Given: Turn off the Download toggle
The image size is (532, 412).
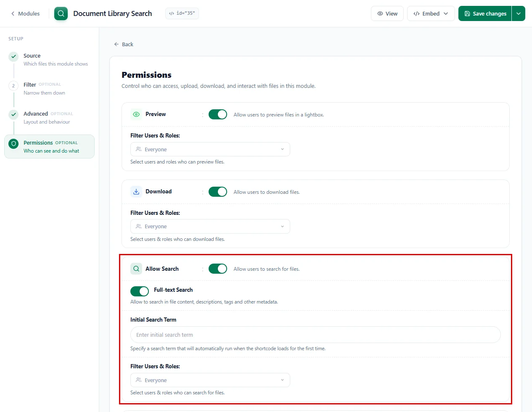Looking at the screenshot, I should coord(218,192).
